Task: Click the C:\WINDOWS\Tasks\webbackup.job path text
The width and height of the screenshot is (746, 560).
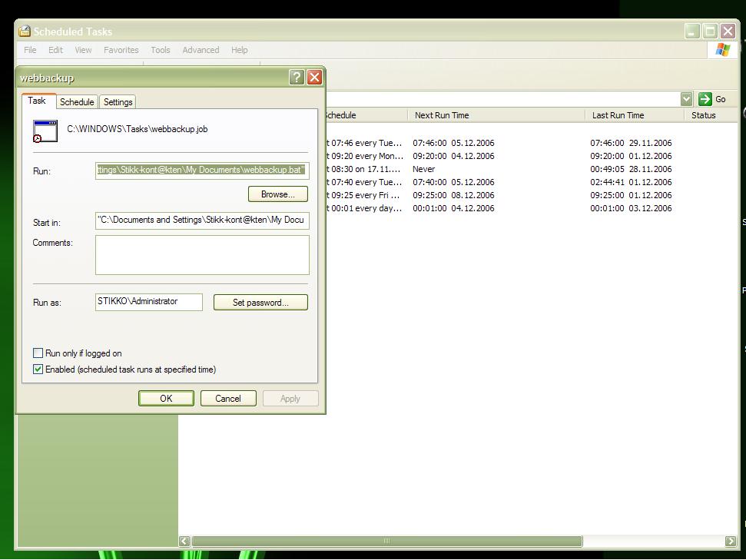Action: point(137,129)
